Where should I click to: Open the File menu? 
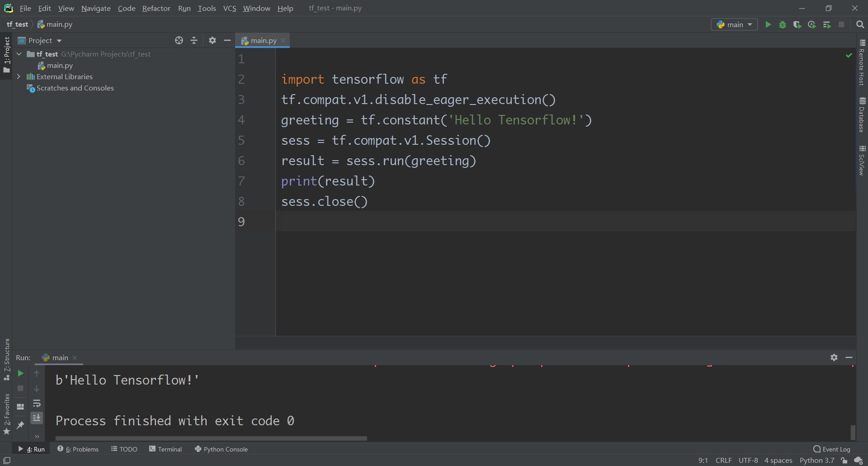(x=25, y=8)
